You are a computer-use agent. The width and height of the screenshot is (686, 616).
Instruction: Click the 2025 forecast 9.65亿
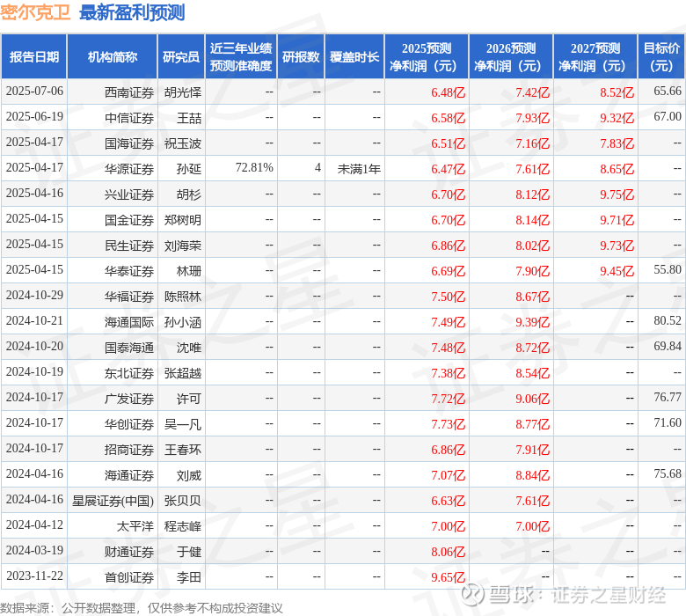tap(448, 577)
